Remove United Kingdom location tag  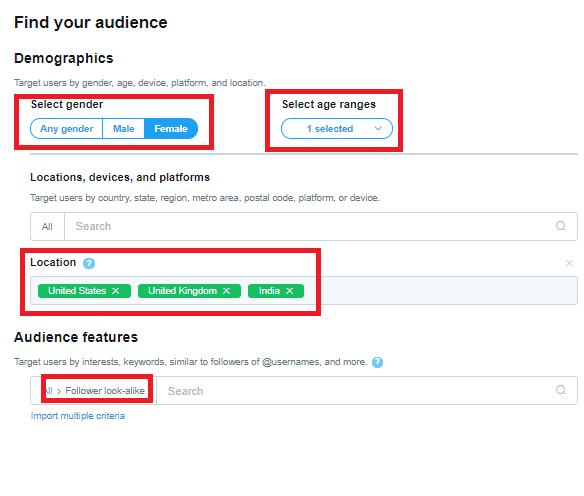pyautogui.click(x=226, y=291)
